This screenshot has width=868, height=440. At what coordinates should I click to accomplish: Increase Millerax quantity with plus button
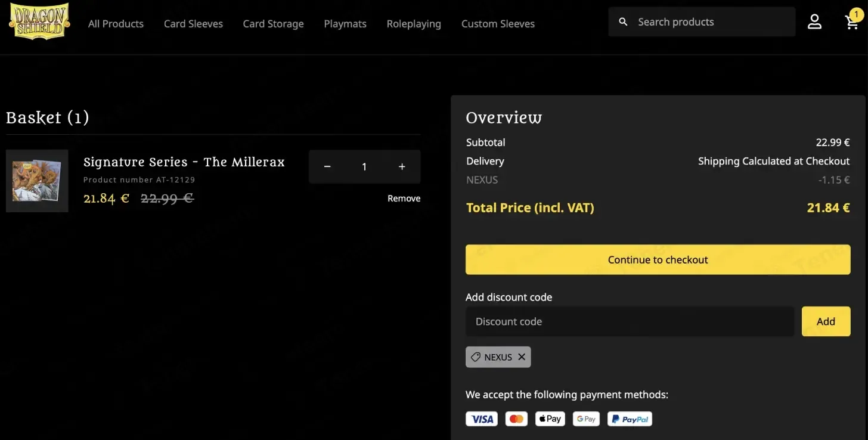[x=402, y=167]
